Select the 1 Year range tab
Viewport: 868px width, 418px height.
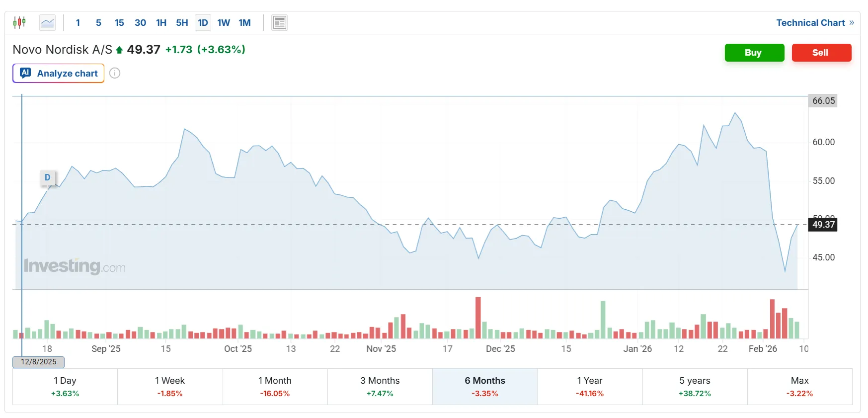(x=589, y=386)
